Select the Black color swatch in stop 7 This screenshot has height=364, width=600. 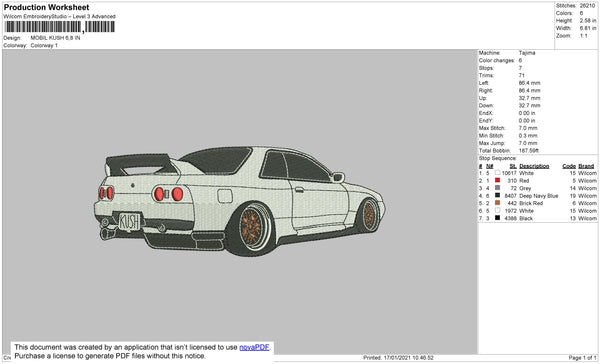[497, 218]
